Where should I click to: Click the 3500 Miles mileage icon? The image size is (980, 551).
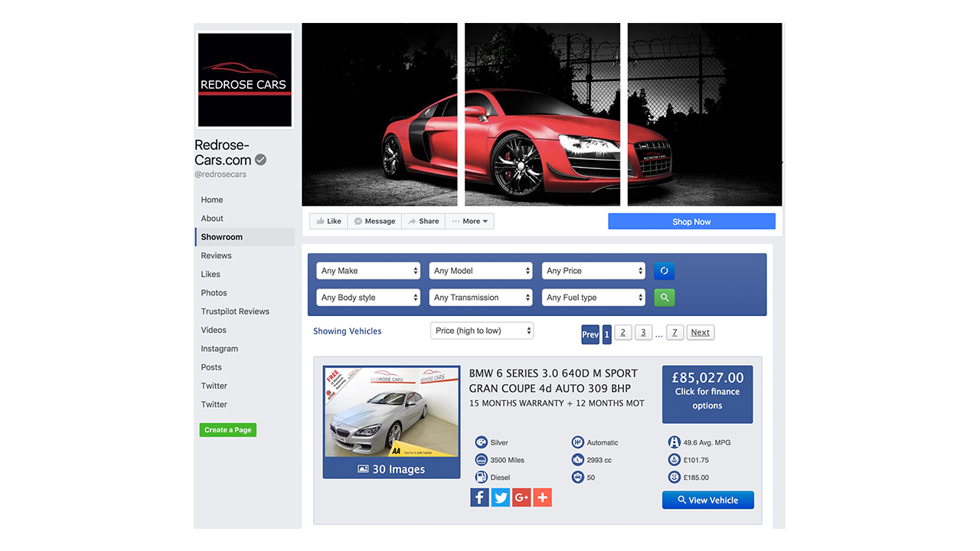tap(481, 460)
